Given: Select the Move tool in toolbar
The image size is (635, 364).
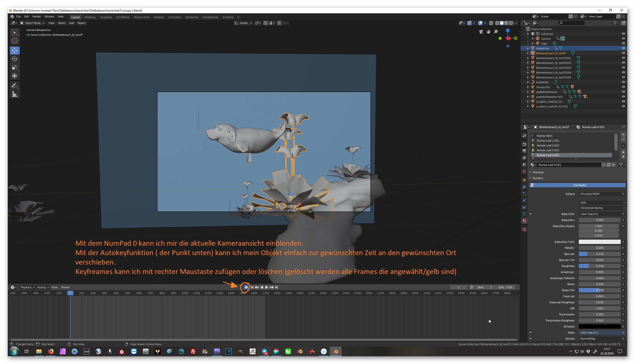Looking at the screenshot, I should click(15, 50).
